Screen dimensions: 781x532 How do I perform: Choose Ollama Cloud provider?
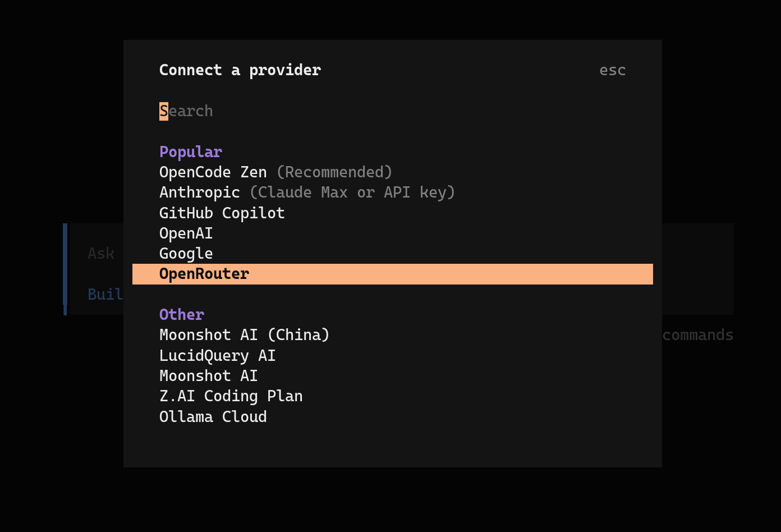[x=213, y=417]
